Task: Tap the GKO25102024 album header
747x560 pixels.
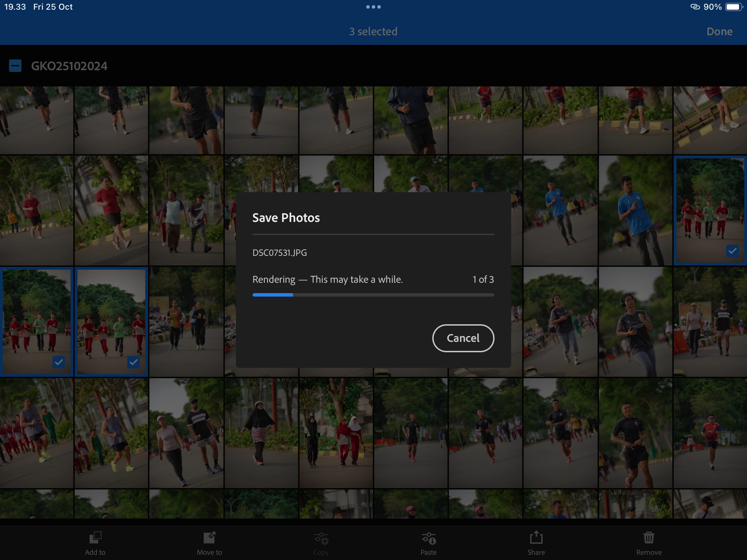Action: tap(69, 66)
